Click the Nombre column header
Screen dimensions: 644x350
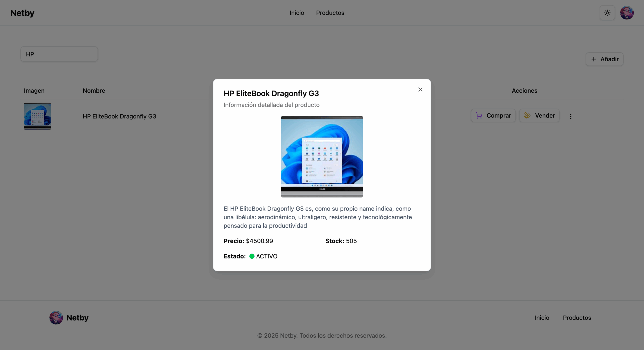coord(94,90)
